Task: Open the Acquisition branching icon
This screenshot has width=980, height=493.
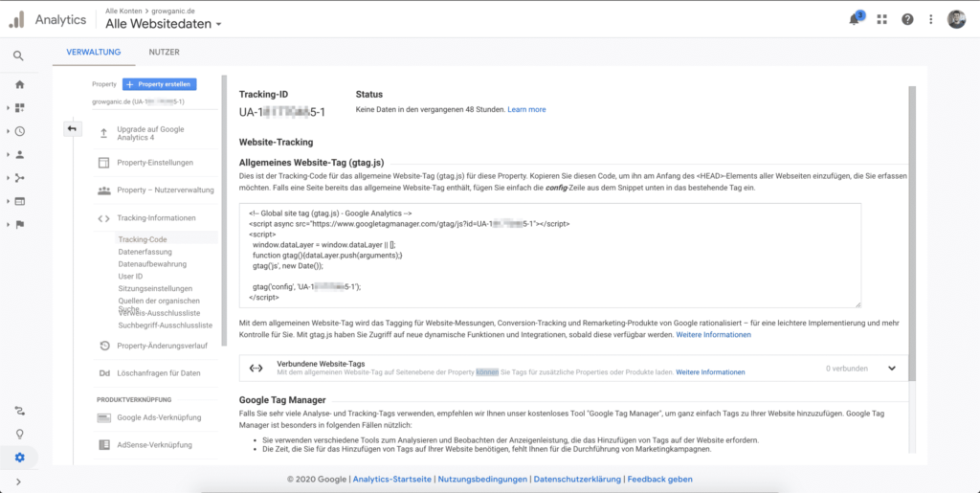Action: 19,178
